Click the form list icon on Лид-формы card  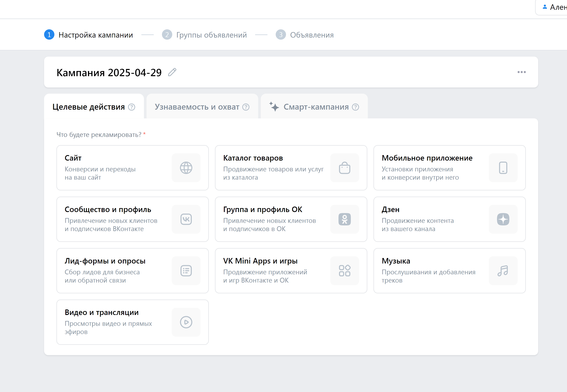coord(186,271)
